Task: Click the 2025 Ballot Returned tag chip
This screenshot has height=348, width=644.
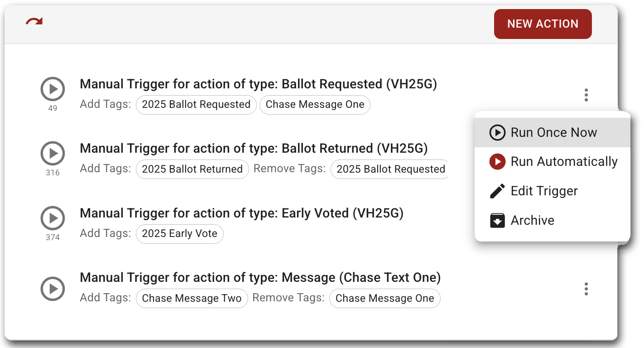Action: [x=192, y=169]
